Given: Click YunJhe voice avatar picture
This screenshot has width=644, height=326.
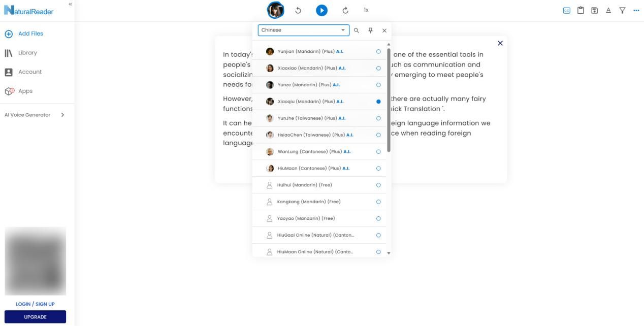Looking at the screenshot, I should [270, 118].
